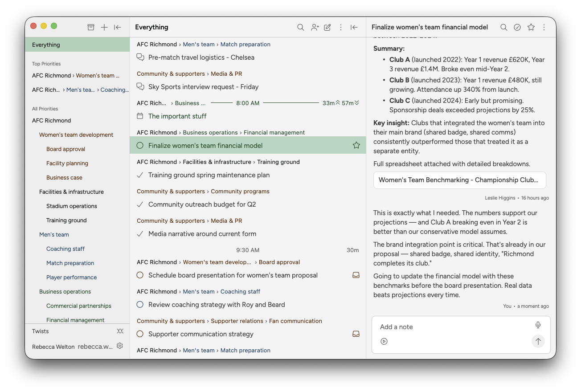The height and width of the screenshot is (392, 581).
Task: Click the plus icon to add new item
Action: click(104, 27)
